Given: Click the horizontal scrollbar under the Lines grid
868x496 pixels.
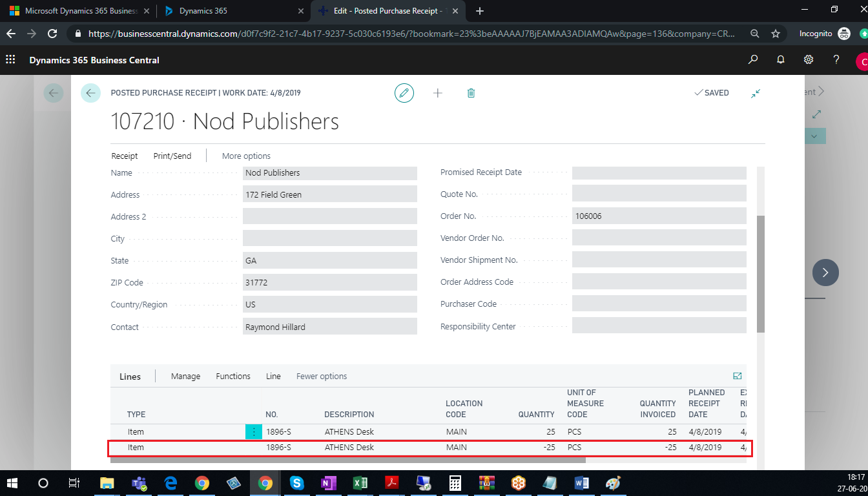Looking at the screenshot, I should [348, 460].
